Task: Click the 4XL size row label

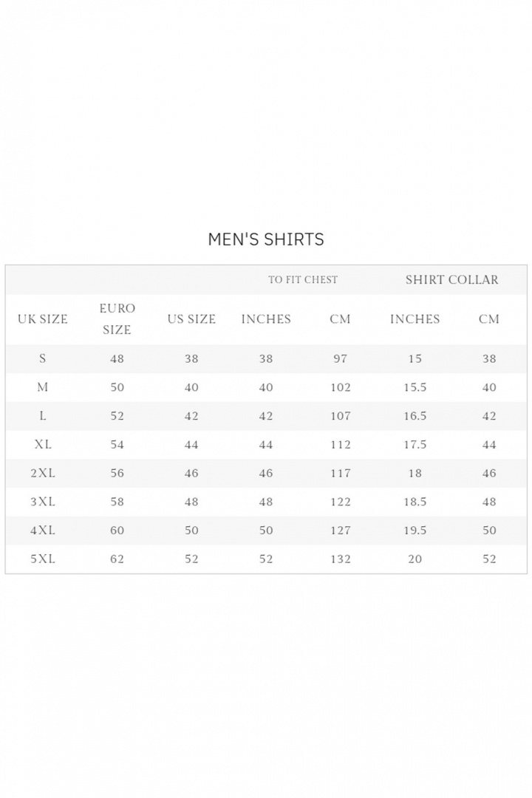Action: pyautogui.click(x=43, y=531)
